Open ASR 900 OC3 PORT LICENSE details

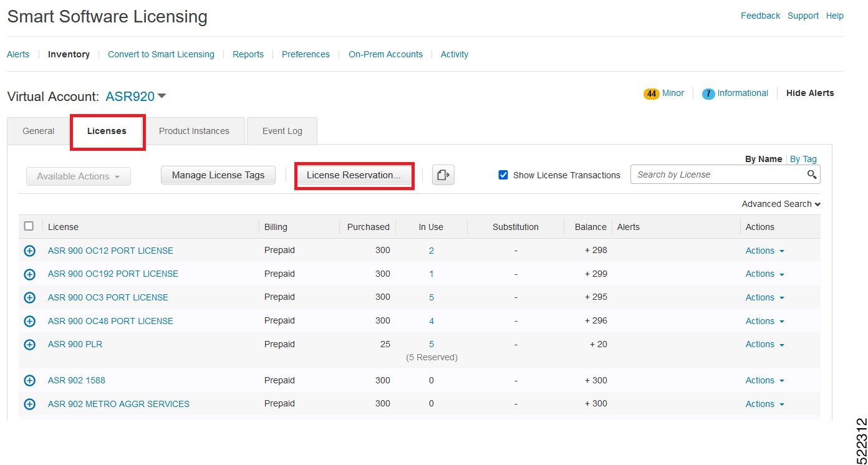pyautogui.click(x=108, y=297)
